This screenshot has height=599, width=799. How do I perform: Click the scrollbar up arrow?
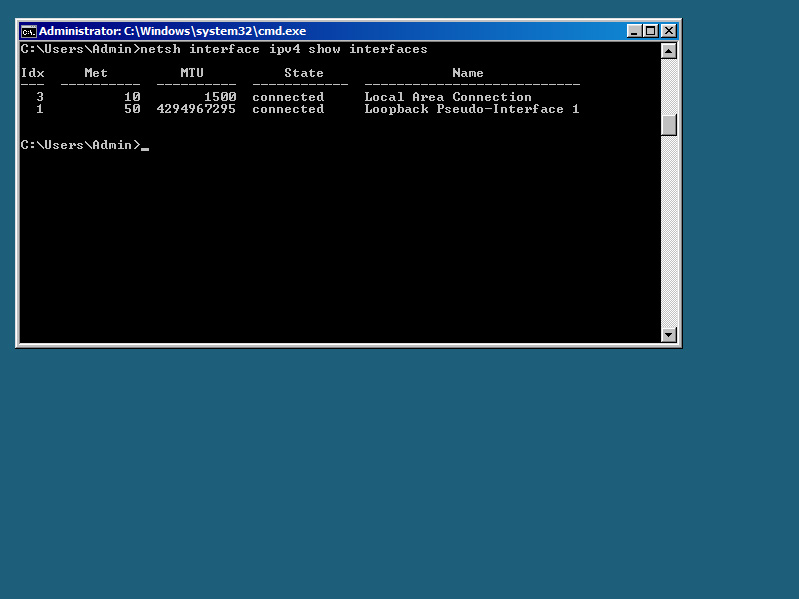(669, 51)
